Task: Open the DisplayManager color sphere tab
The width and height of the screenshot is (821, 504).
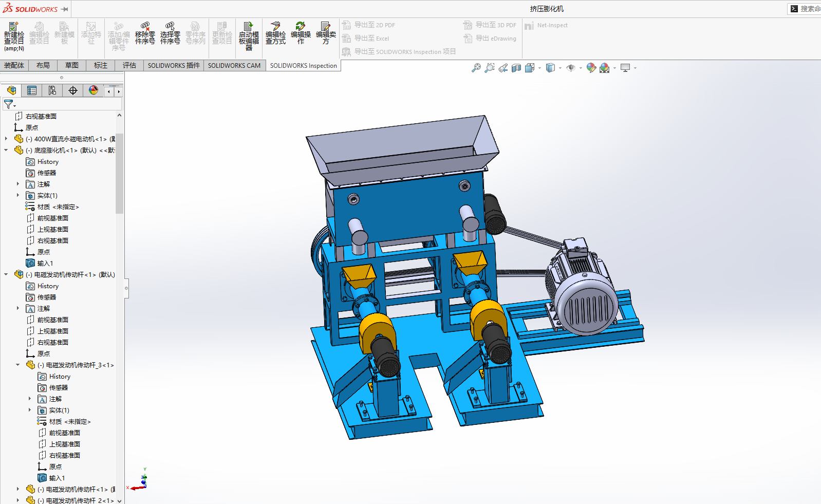Action: [94, 90]
